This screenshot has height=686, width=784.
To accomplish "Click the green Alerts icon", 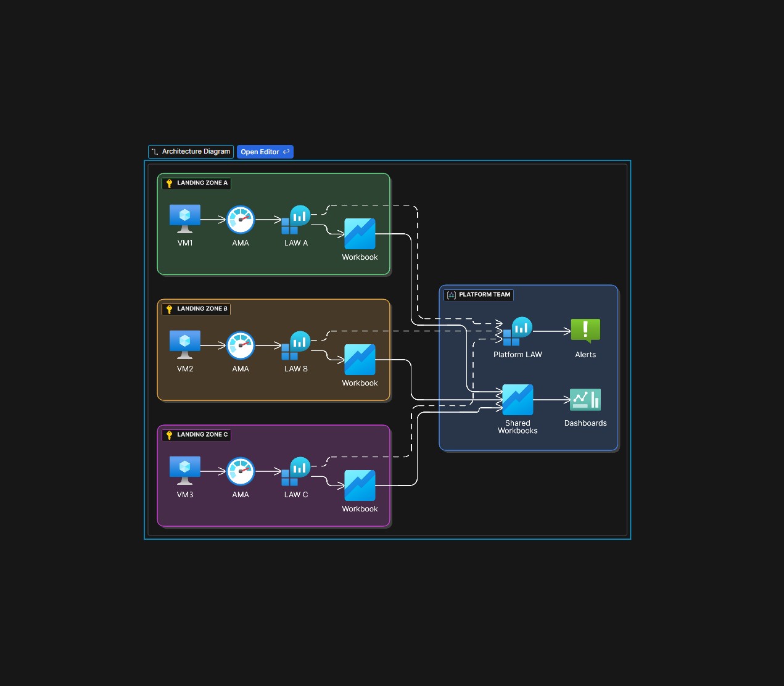I will tap(585, 330).
